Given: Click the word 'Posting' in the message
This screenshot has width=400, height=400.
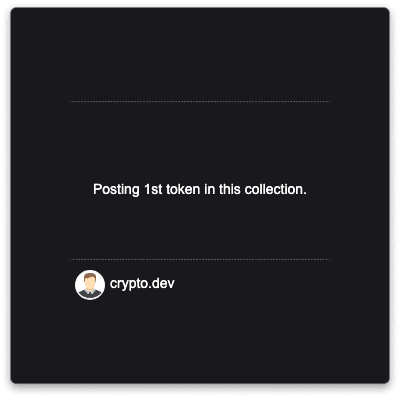Looking at the screenshot, I should pyautogui.click(x=116, y=189).
